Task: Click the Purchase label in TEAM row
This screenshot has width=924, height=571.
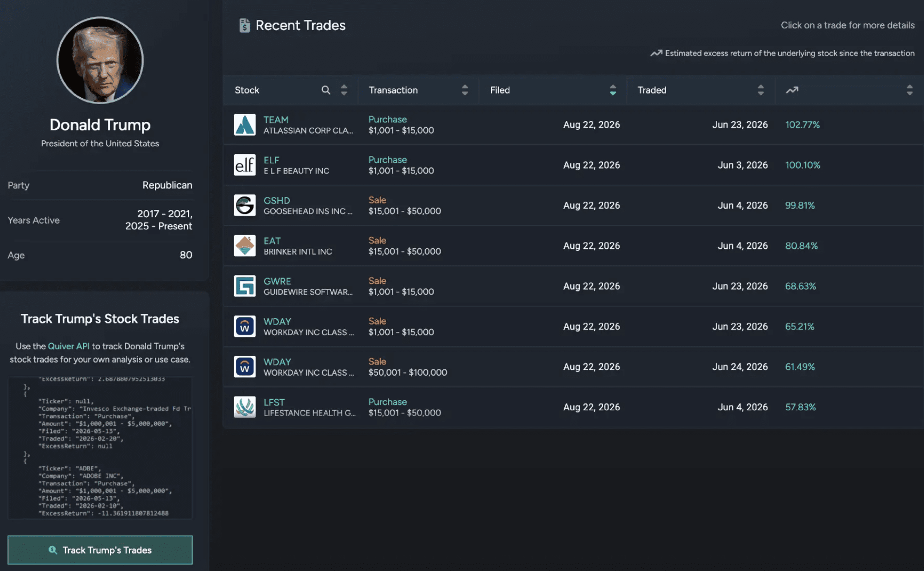Action: coord(387,119)
